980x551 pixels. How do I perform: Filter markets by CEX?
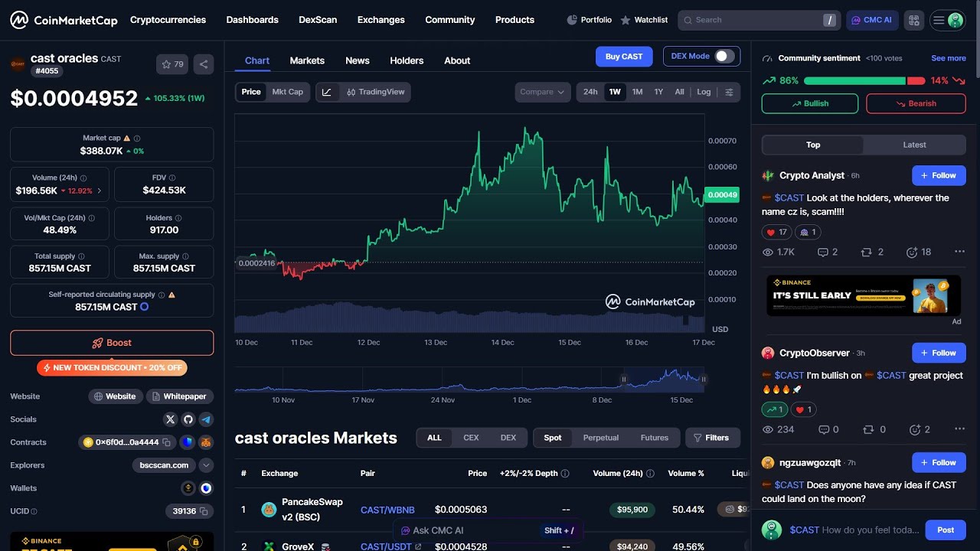pos(471,438)
